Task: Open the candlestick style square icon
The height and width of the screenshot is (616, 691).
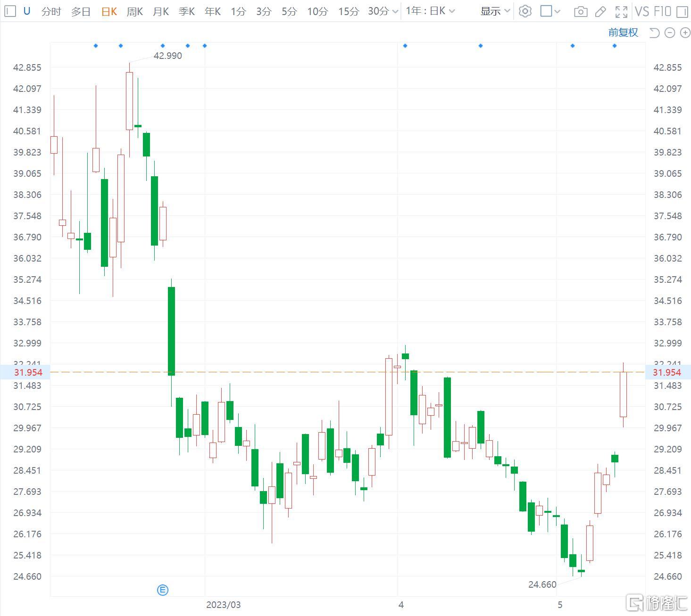Action: [x=546, y=11]
